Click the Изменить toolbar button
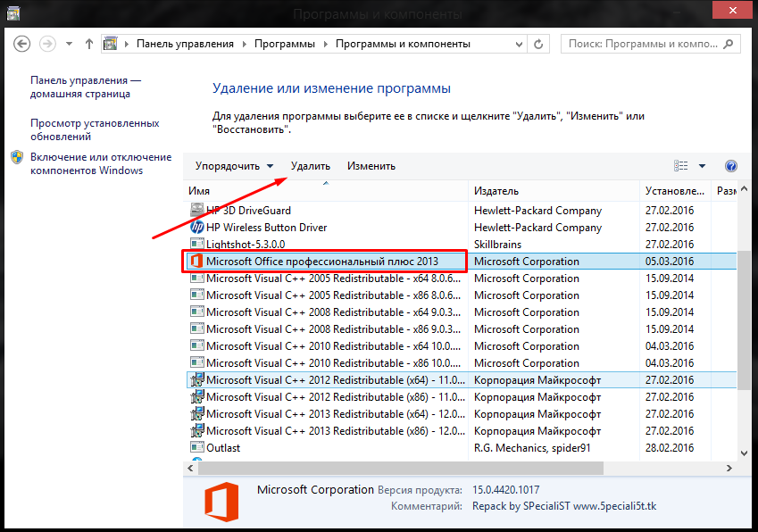This screenshot has height=532, width=758. [371, 166]
